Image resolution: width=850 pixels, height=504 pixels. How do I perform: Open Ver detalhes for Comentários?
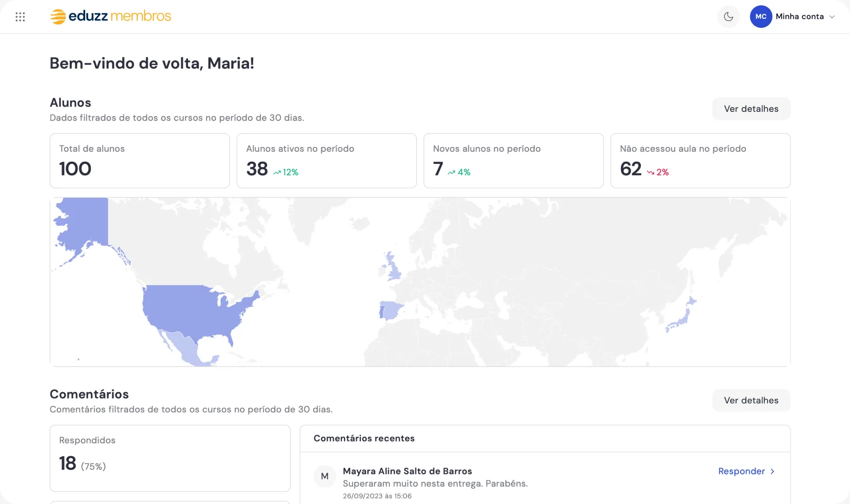pos(751,400)
